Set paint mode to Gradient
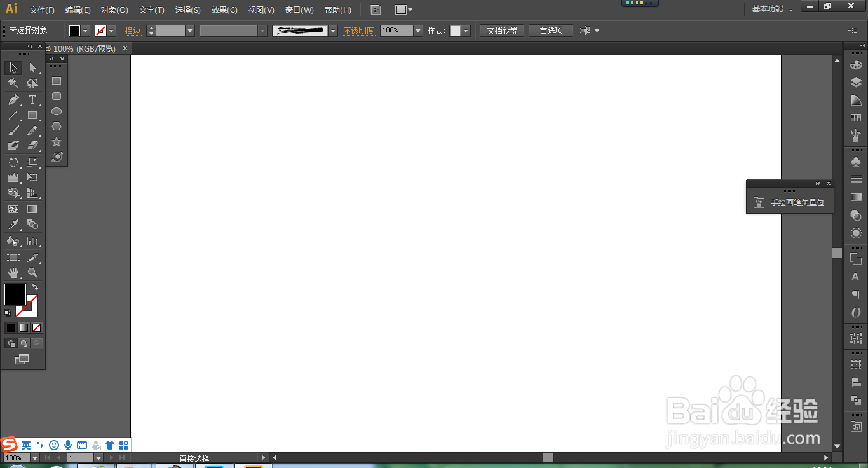The height and width of the screenshot is (468, 868). tap(24, 327)
